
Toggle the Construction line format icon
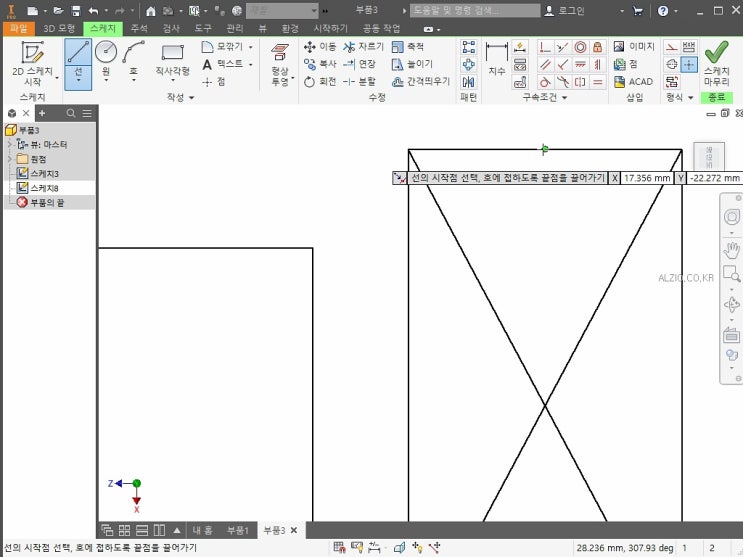671,47
